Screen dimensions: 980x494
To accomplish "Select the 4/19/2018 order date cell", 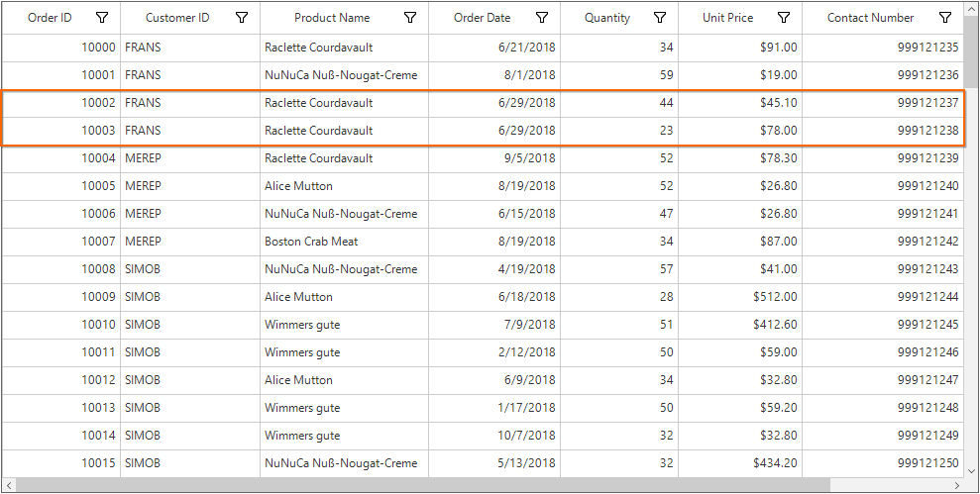I will pyautogui.click(x=494, y=269).
